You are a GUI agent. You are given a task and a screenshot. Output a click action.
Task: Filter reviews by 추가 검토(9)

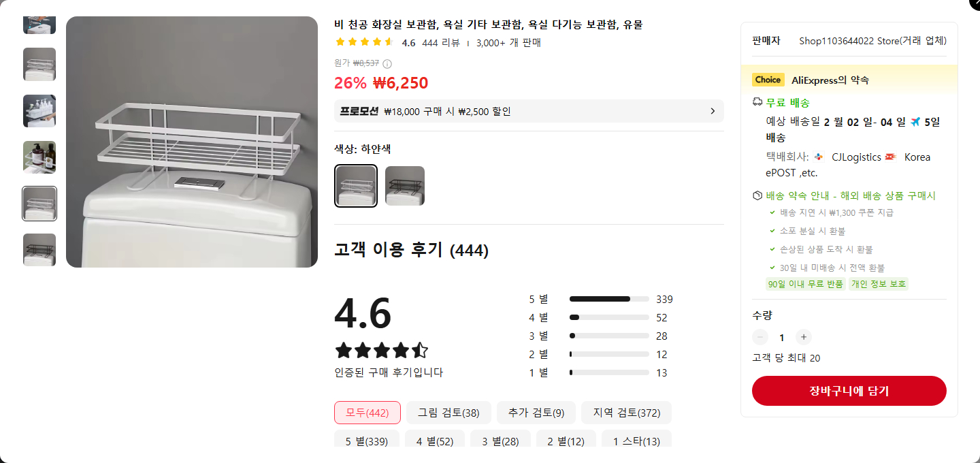(x=536, y=413)
